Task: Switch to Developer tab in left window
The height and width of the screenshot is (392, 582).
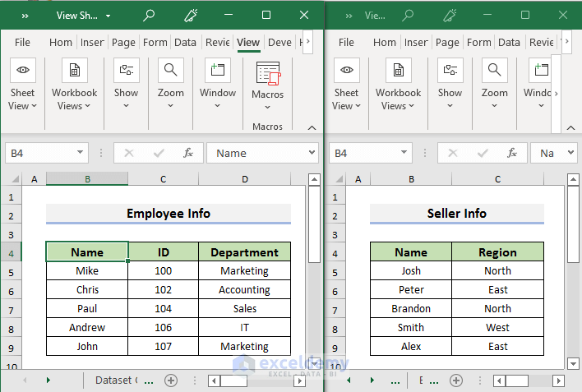Action: coord(279,42)
